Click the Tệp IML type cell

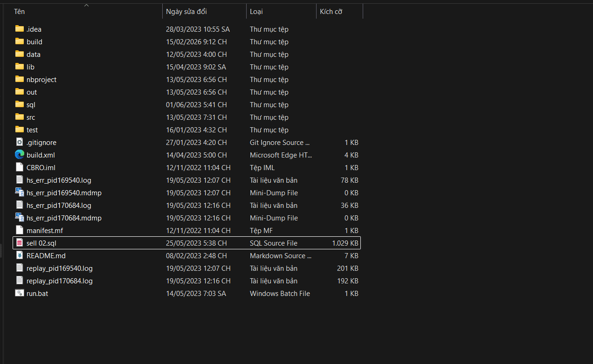[x=262, y=167]
